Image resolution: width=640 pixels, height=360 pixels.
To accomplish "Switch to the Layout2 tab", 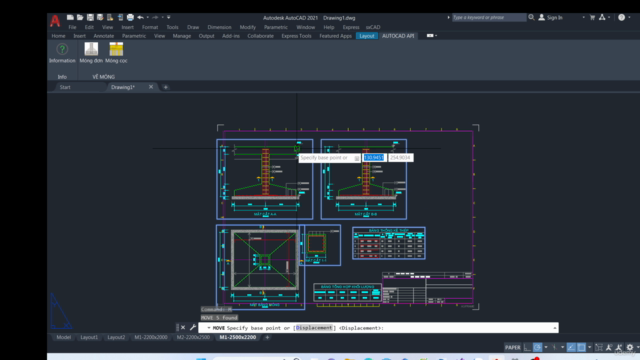I will (x=116, y=338).
